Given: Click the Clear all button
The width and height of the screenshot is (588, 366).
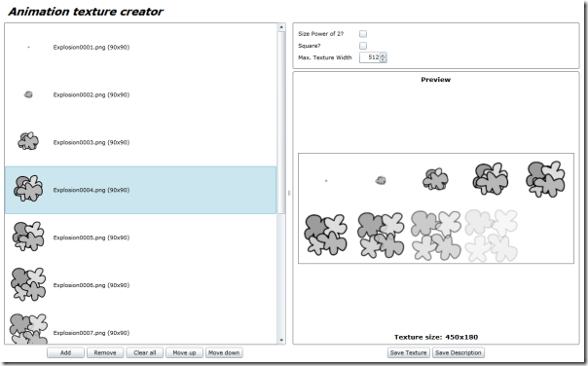Looking at the screenshot, I should pyautogui.click(x=145, y=353).
